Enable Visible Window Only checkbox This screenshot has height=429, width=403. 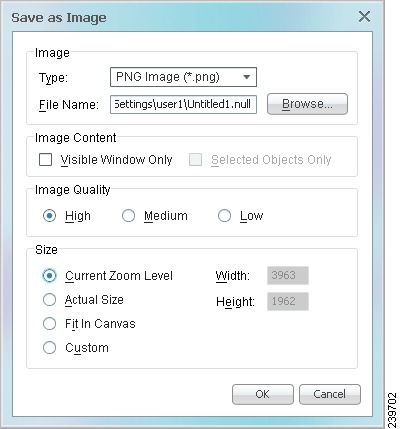pos(45,159)
